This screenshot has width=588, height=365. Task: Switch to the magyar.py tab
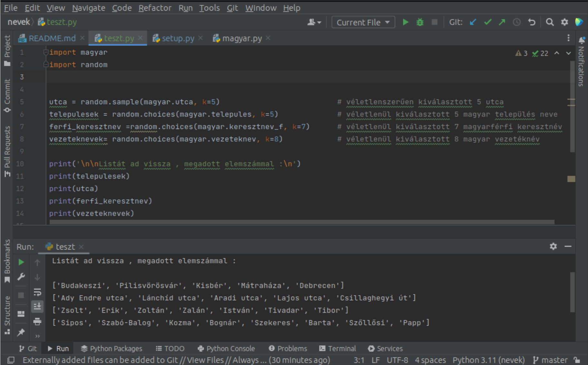(x=242, y=38)
